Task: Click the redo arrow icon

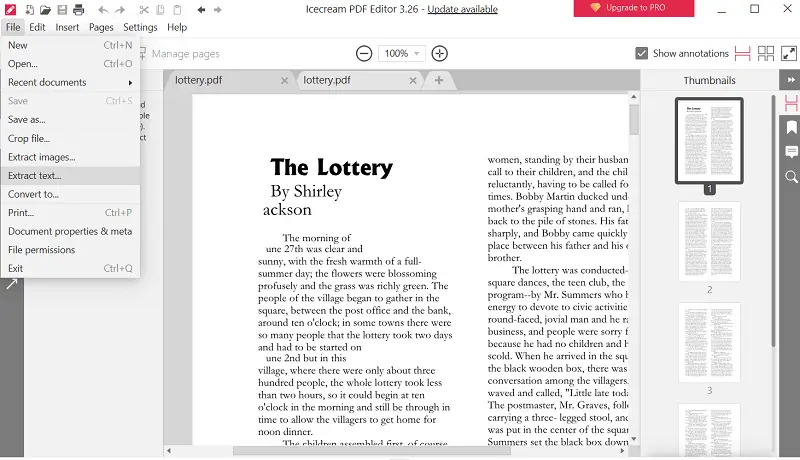Action: coord(120,10)
